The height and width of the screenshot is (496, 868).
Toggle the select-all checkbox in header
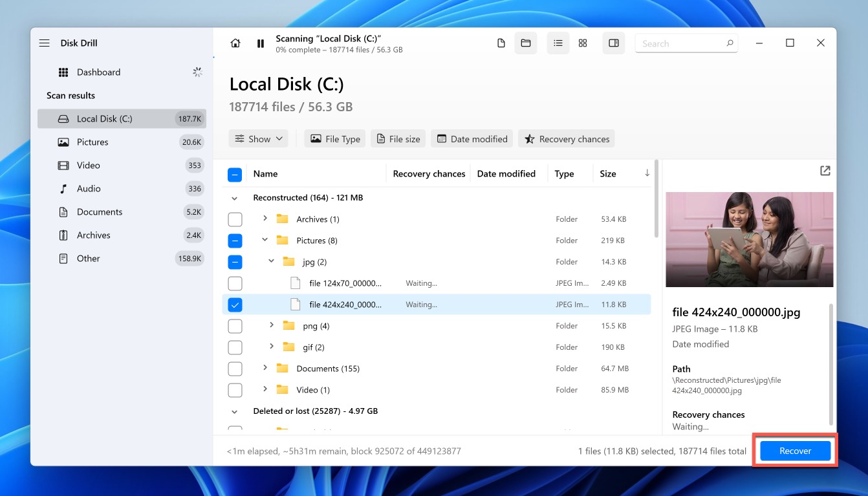235,174
